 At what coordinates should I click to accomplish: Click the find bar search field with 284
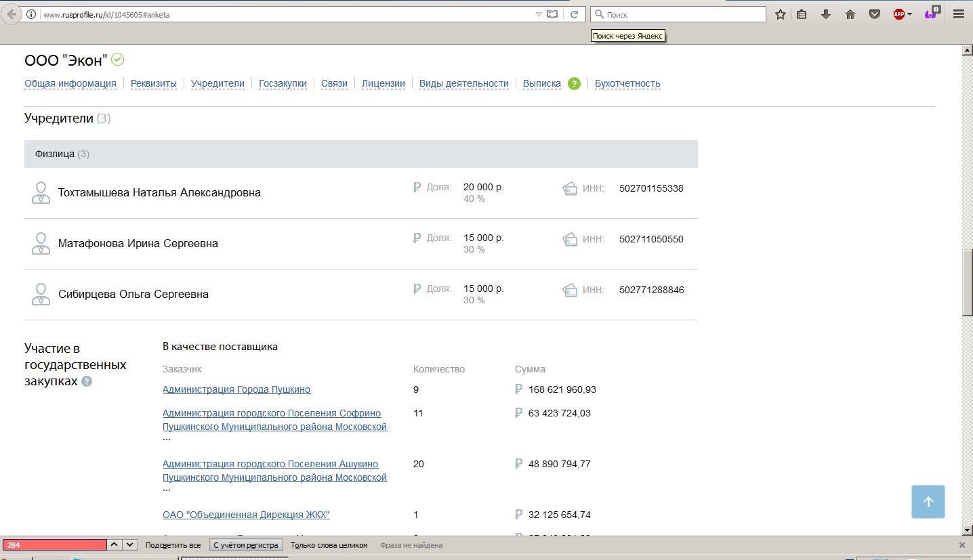pyautogui.click(x=55, y=545)
